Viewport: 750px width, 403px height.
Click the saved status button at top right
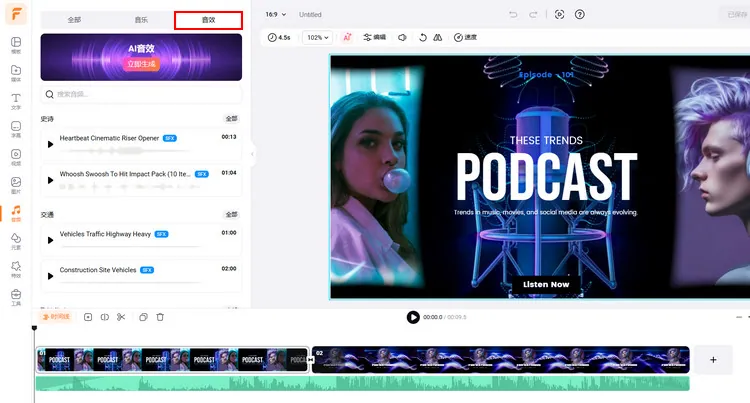[x=737, y=14]
